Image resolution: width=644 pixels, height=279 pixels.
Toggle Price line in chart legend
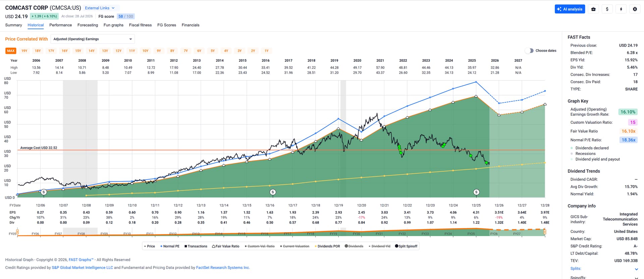pos(150,246)
